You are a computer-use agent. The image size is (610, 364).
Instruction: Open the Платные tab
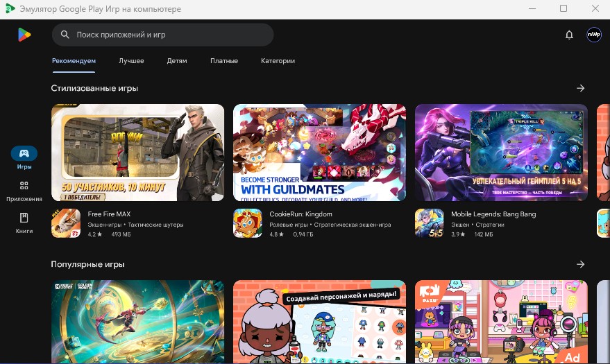pos(224,61)
